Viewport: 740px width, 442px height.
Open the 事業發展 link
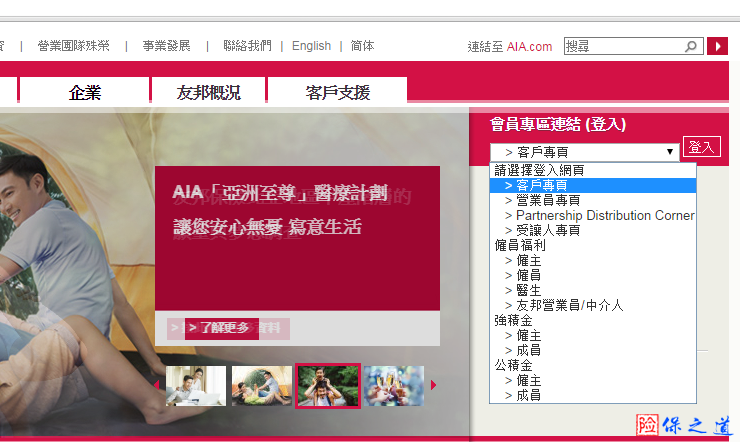[x=166, y=46]
